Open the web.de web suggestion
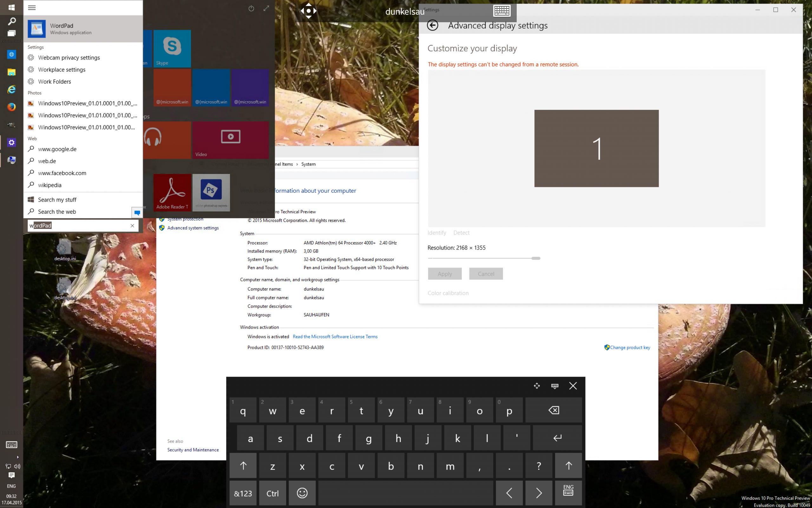 pyautogui.click(x=83, y=161)
